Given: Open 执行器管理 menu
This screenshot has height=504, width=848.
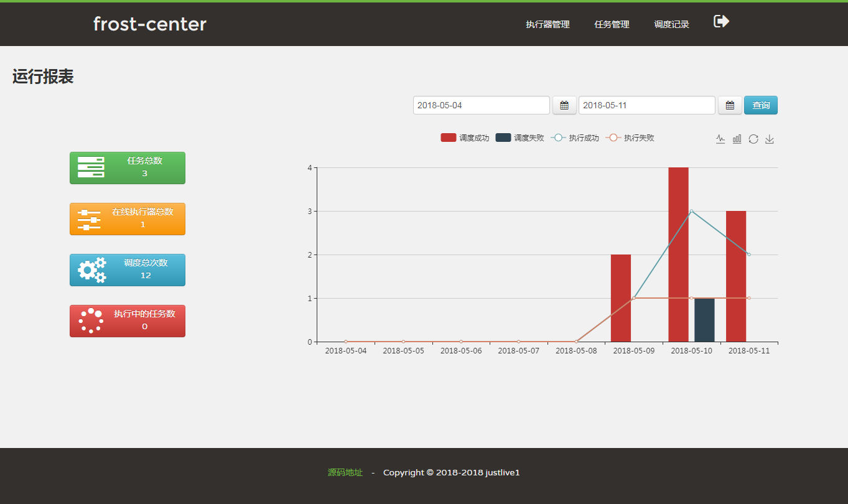Looking at the screenshot, I should (x=547, y=24).
